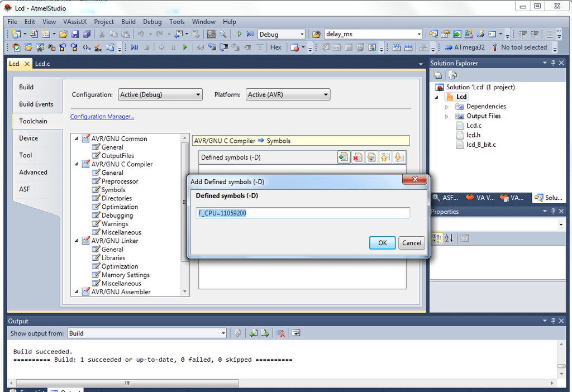The height and width of the screenshot is (392, 572).
Task: Expand Output Files node in Solution Explorer
Action: (x=446, y=116)
